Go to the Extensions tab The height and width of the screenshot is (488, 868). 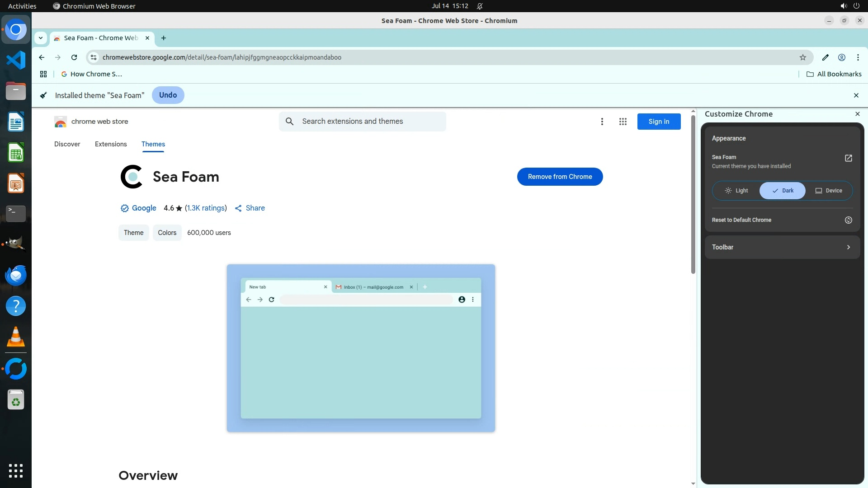tap(111, 144)
